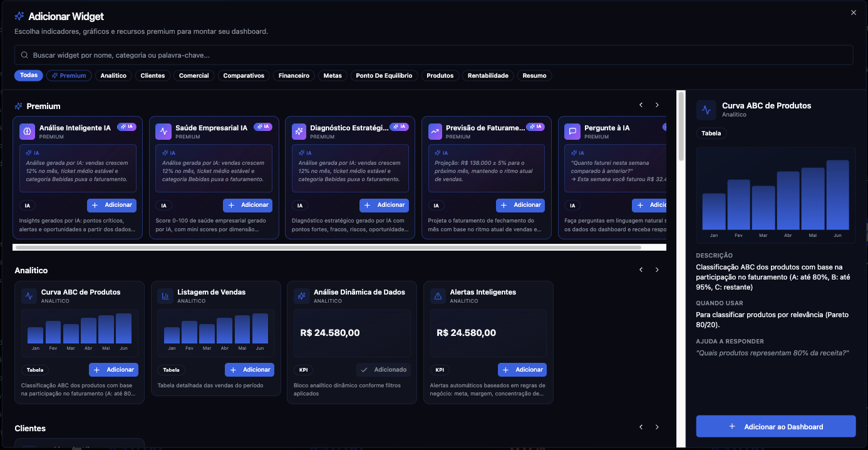Click the Premium row horizontal scrollbar
The width and height of the screenshot is (868, 450).
coord(327,248)
